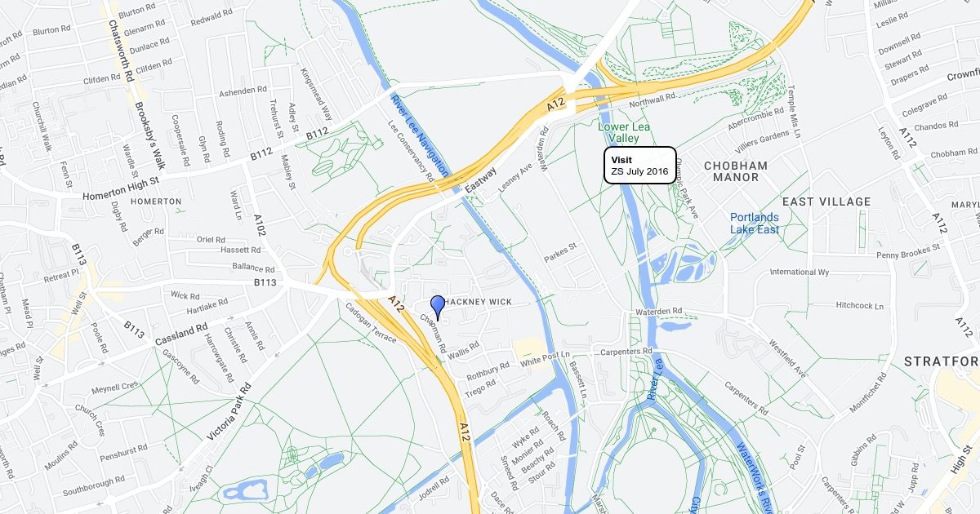Click the Portlands Lake East label
980x514 pixels.
pos(755,224)
